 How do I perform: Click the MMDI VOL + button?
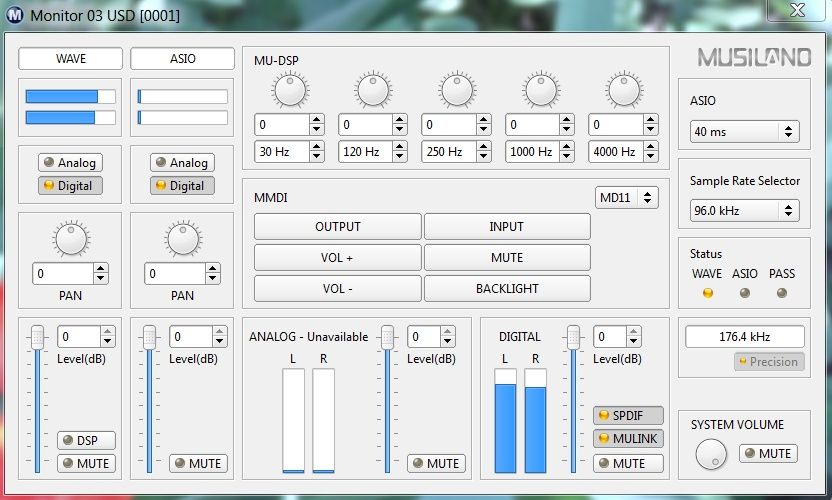(x=337, y=258)
